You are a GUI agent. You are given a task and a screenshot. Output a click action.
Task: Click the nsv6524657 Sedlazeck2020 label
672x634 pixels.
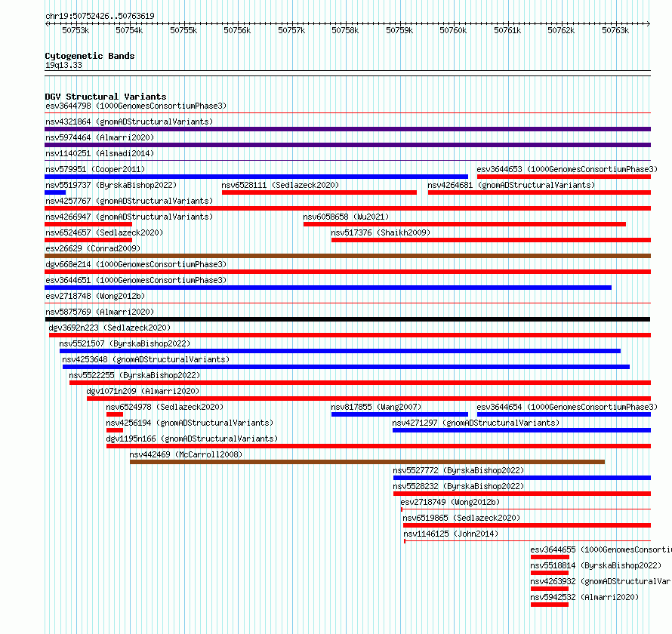(x=104, y=232)
